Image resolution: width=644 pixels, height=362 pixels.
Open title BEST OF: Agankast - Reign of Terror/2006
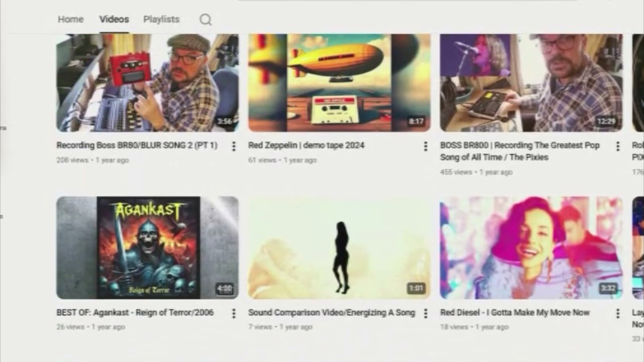point(135,312)
